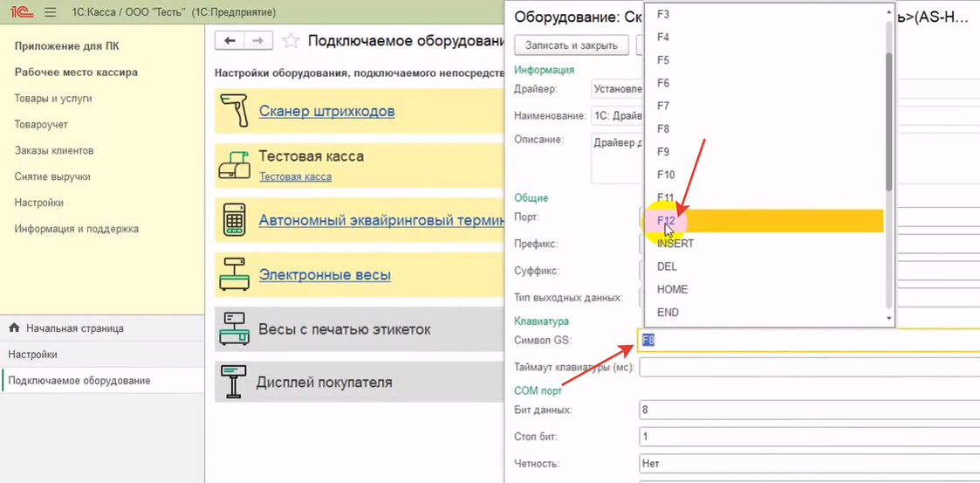Choose F10 in the dropdown list
980x483 pixels.
click(765, 175)
